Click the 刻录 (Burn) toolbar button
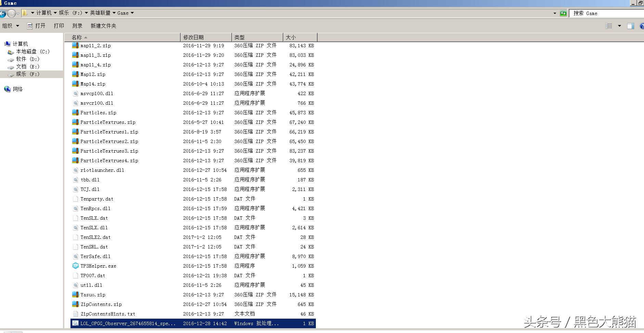644x333 pixels. tap(77, 26)
